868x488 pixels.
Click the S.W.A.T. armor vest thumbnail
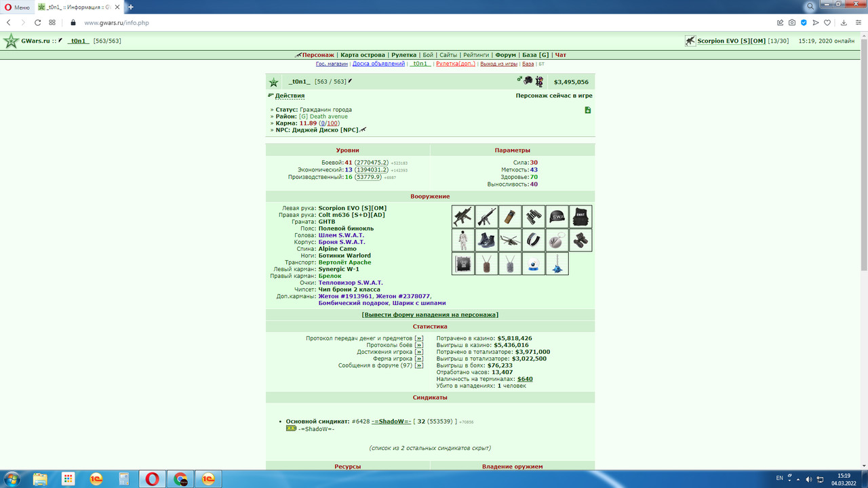click(580, 217)
